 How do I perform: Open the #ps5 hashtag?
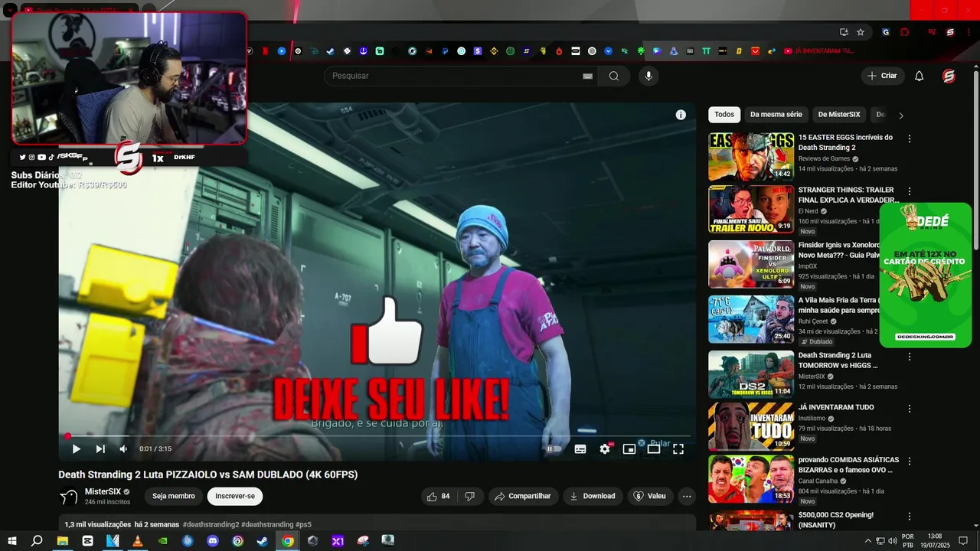click(x=303, y=524)
